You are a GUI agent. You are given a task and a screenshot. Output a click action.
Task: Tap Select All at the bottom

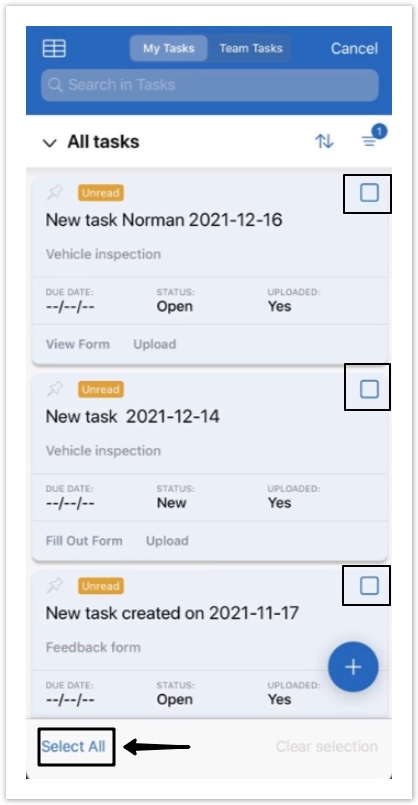[73, 746]
